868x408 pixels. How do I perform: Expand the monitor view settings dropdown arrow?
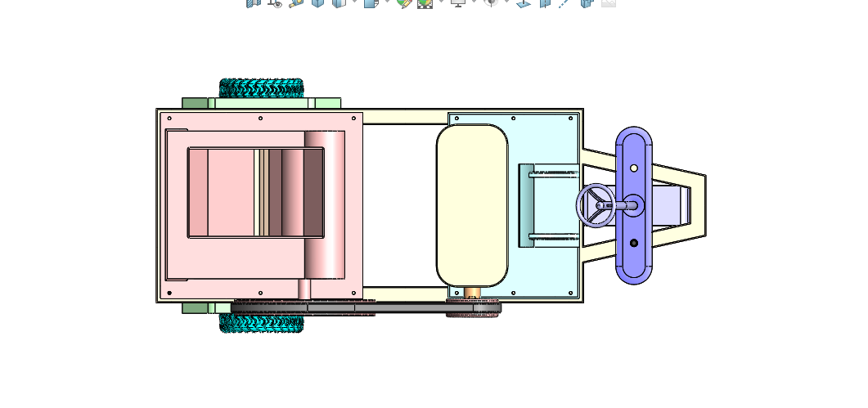click(x=474, y=2)
